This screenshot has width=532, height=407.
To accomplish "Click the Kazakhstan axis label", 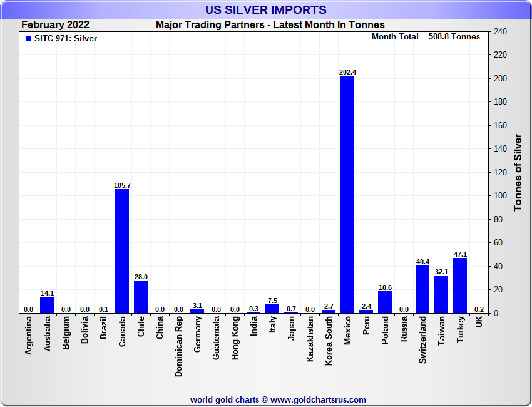I will point(310,339).
